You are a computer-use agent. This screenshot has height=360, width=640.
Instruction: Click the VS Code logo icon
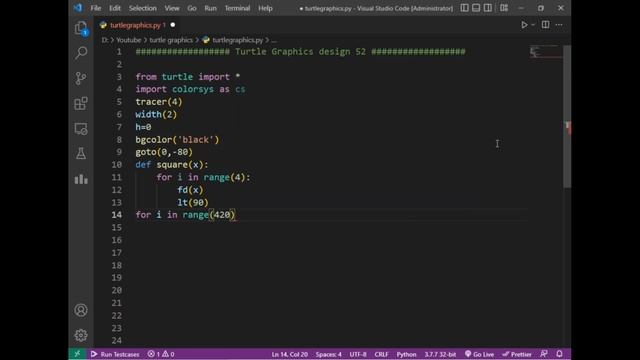78,8
